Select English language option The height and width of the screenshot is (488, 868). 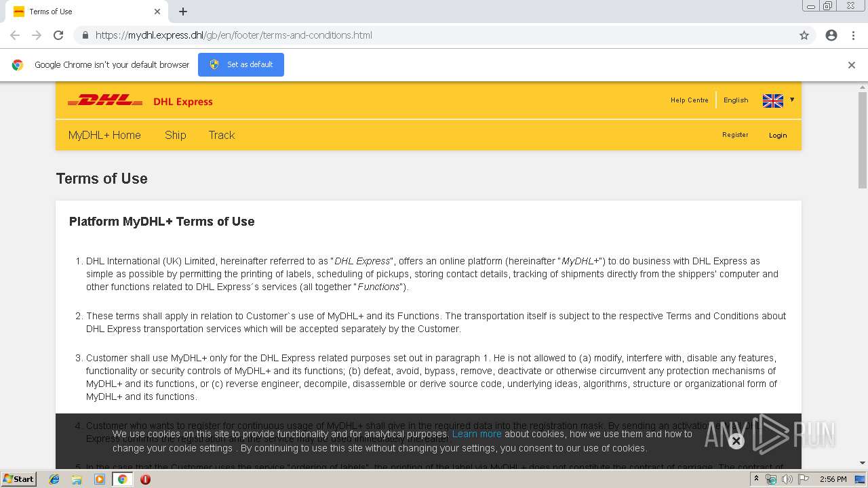pyautogui.click(x=736, y=100)
